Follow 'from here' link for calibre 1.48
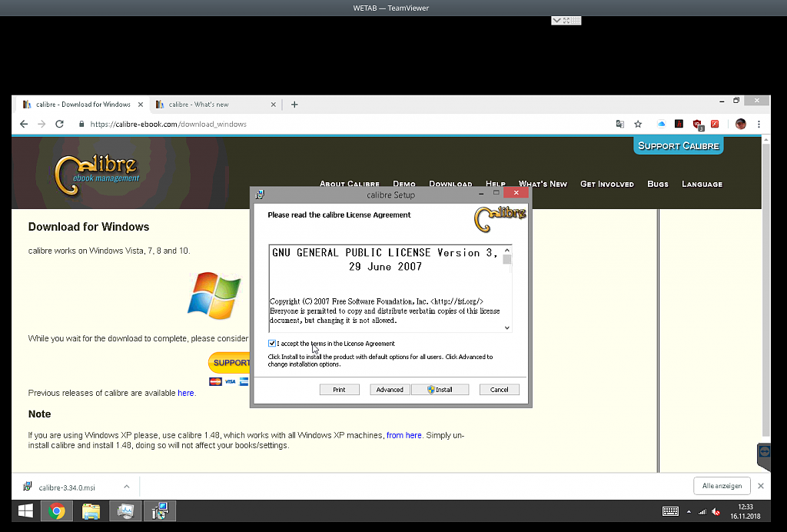 point(404,435)
